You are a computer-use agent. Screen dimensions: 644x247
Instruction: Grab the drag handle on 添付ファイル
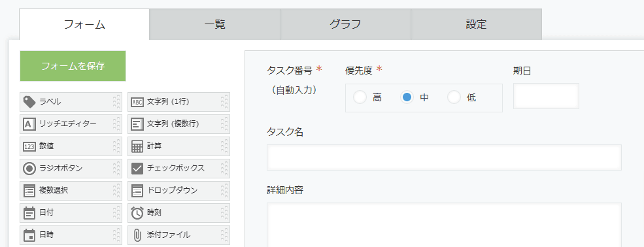click(x=224, y=235)
